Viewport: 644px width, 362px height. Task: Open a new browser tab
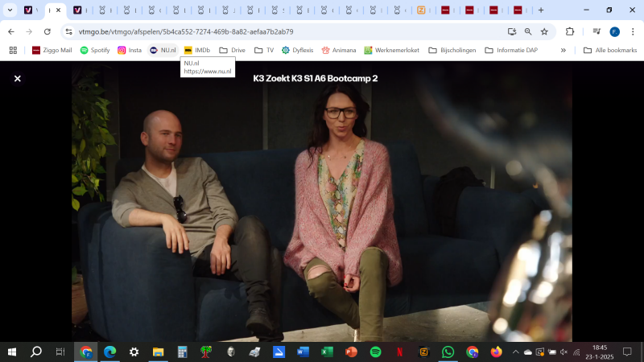pos(541,10)
